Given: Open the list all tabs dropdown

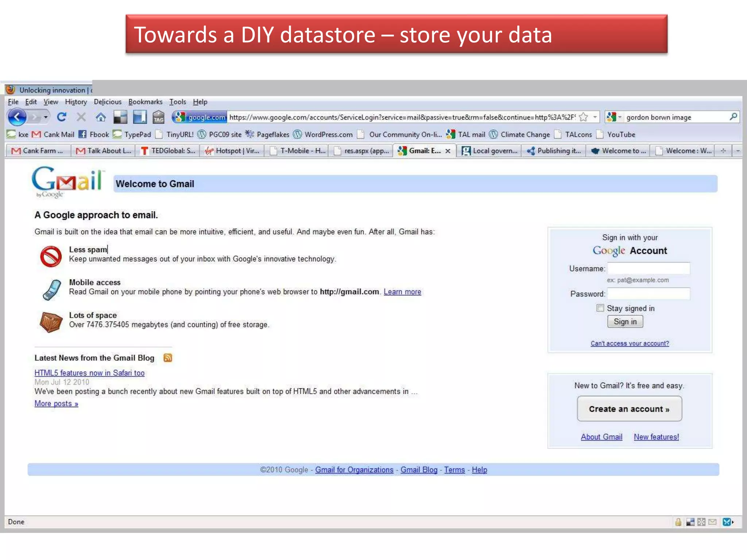Looking at the screenshot, I should (738, 151).
